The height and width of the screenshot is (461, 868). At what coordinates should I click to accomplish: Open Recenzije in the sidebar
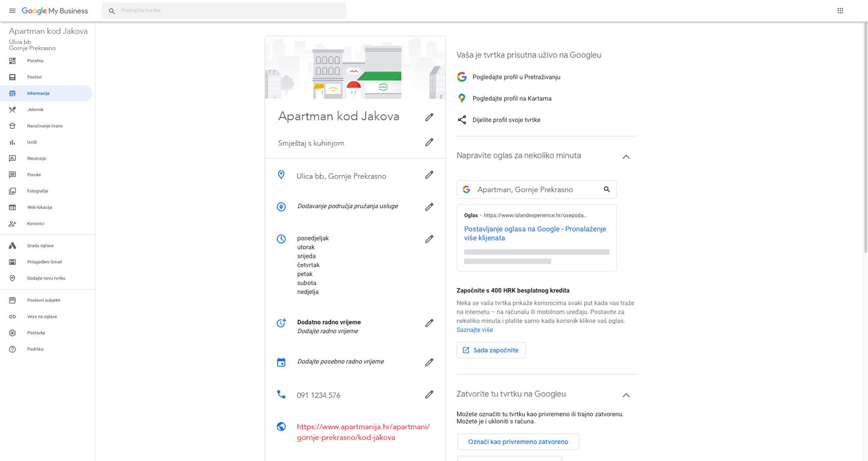[46, 158]
